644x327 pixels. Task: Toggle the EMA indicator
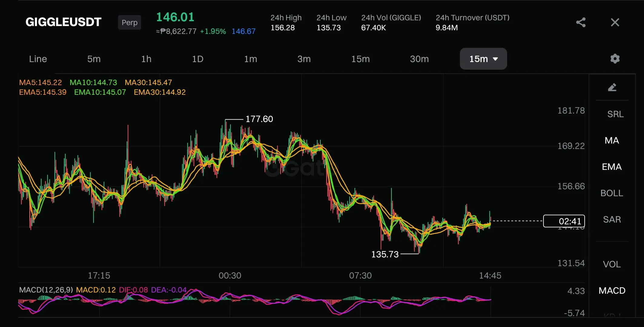tap(612, 167)
